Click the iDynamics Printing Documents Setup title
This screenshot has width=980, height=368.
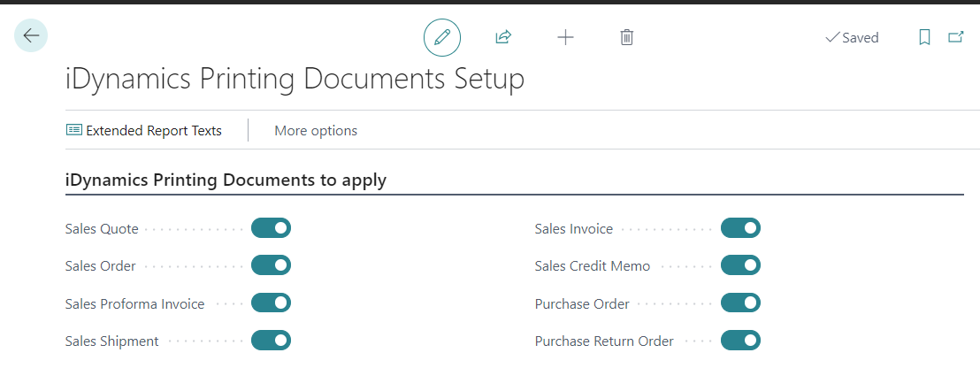[x=295, y=80]
